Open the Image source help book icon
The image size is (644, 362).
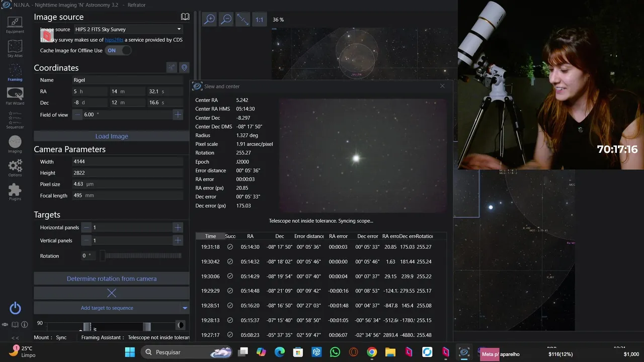185,17
